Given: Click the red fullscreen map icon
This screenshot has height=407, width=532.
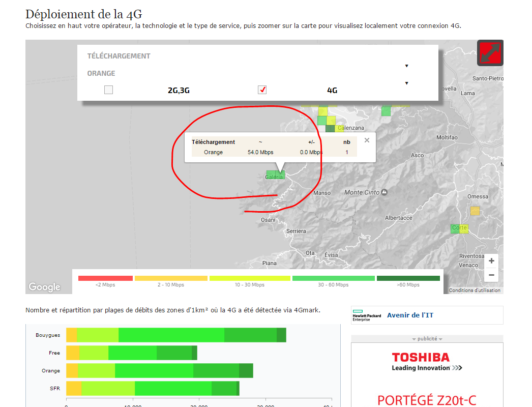Looking at the screenshot, I should (490, 53).
